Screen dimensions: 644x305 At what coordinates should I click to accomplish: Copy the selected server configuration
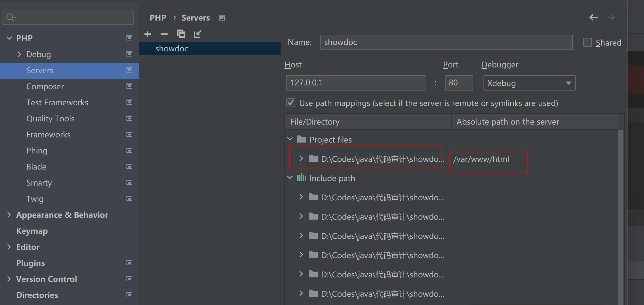[181, 34]
